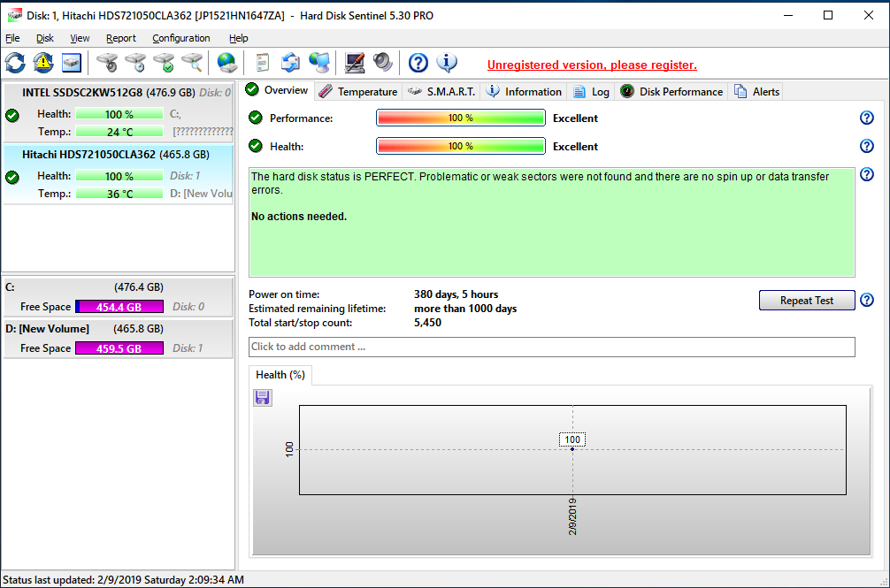This screenshot has width=890, height=588.
Task: Switch to the Temperature tab
Action: [x=358, y=91]
